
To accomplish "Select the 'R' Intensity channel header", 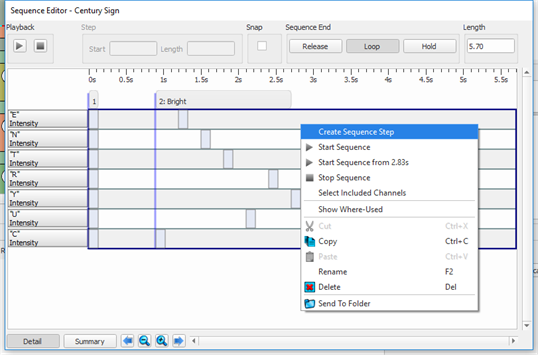I will point(48,179).
